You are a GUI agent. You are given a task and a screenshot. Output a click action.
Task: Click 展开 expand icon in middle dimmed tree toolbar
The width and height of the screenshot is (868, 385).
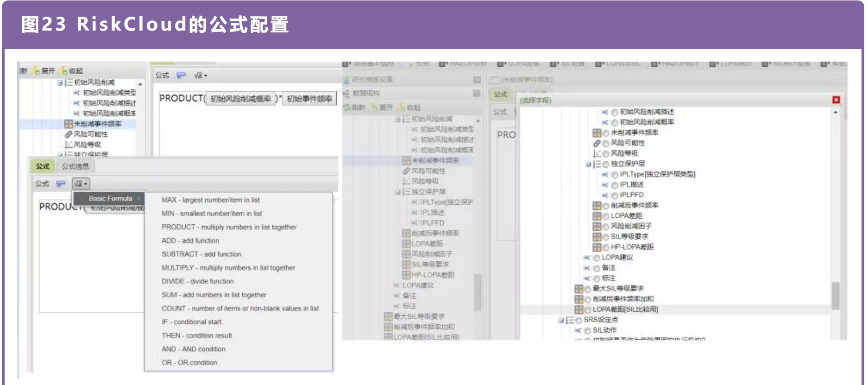coord(374,107)
